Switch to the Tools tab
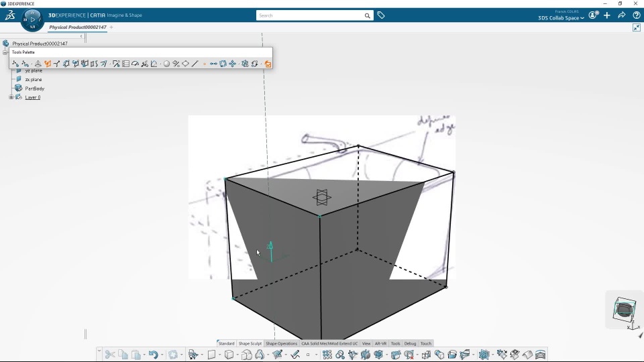 pyautogui.click(x=396, y=343)
